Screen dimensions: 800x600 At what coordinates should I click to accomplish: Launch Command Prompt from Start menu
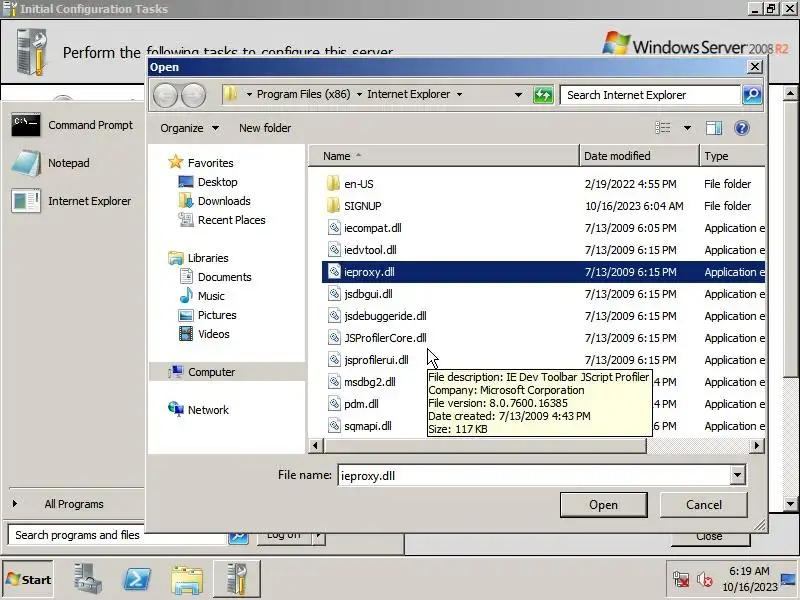click(72, 125)
